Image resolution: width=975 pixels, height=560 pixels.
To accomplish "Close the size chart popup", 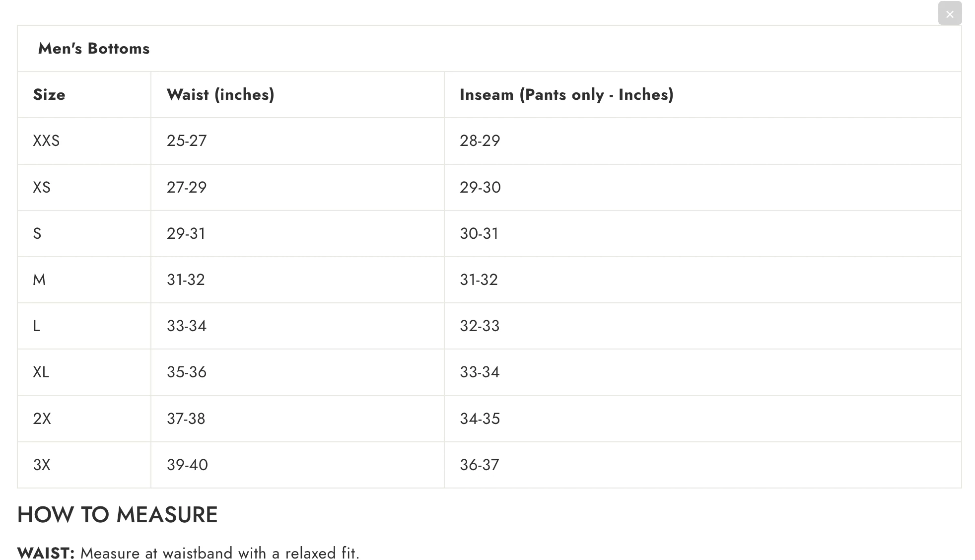I will pos(949,14).
